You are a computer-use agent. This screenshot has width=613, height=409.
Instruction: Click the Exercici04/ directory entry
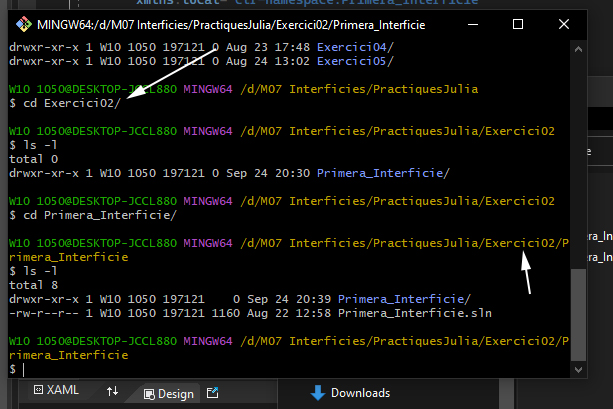pyautogui.click(x=357, y=46)
